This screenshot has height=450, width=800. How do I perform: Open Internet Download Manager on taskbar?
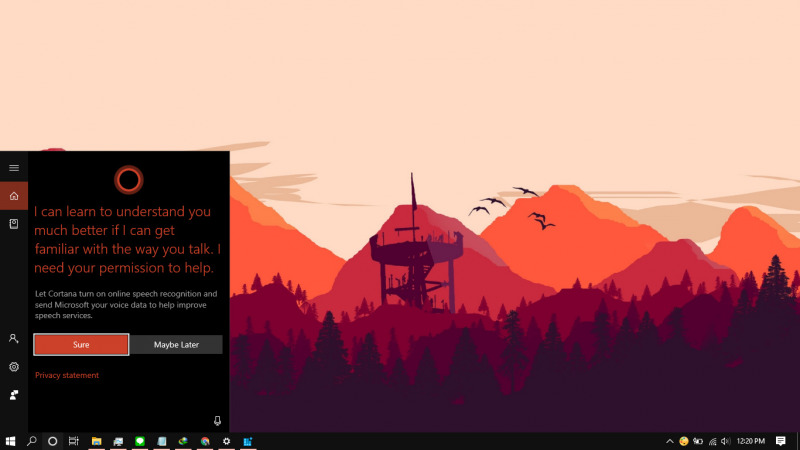[x=183, y=441]
